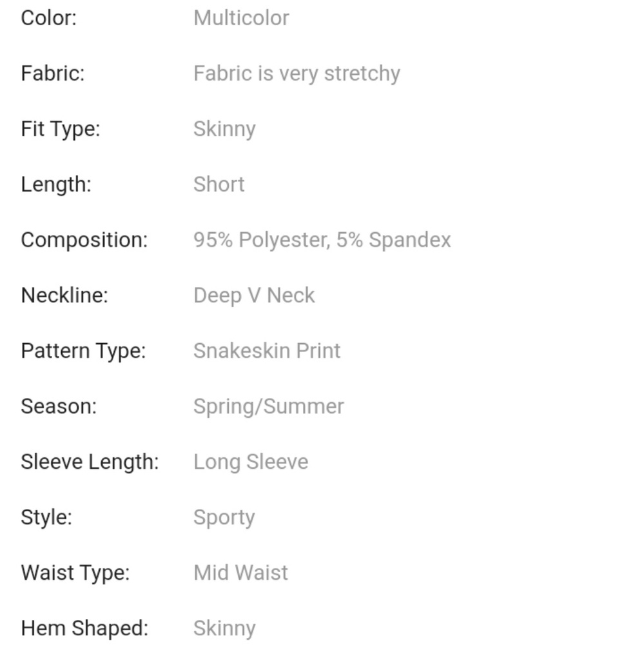Viewport: 644px width, 645px height.
Task: Click the Composition label
Action: (x=84, y=240)
